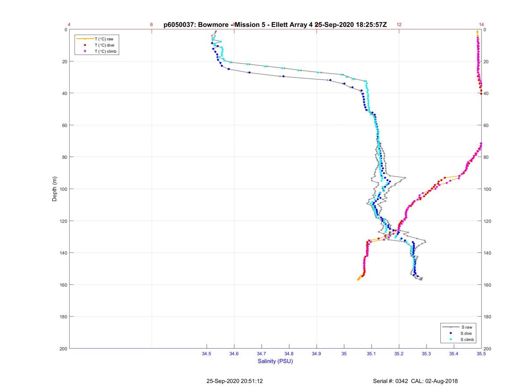This screenshot has height=392, width=532.
Task: Click the right depth tick label 100
Action: point(488,189)
